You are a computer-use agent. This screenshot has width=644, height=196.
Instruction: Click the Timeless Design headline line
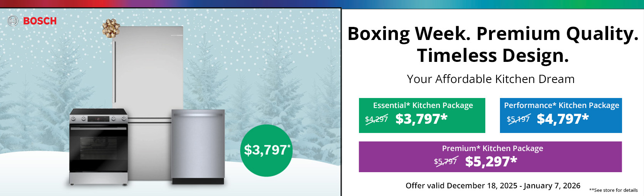[493, 56]
